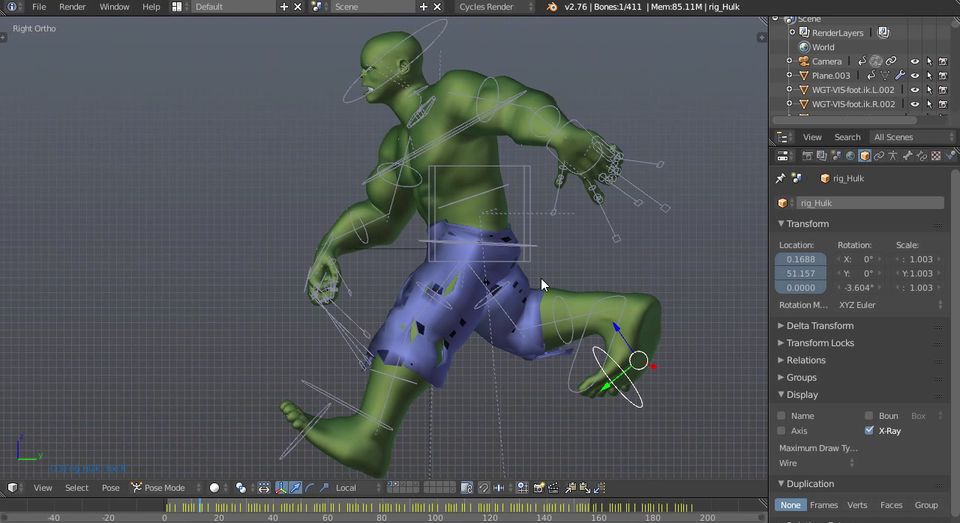Click the paste pose icon in viewport header

[x=585, y=487]
